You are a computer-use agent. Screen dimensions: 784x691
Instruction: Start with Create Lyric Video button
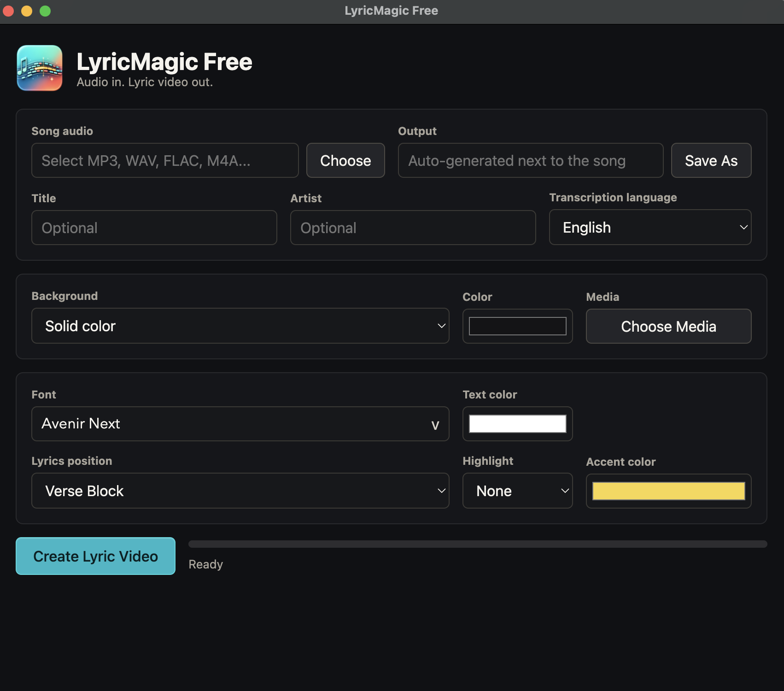(x=96, y=556)
